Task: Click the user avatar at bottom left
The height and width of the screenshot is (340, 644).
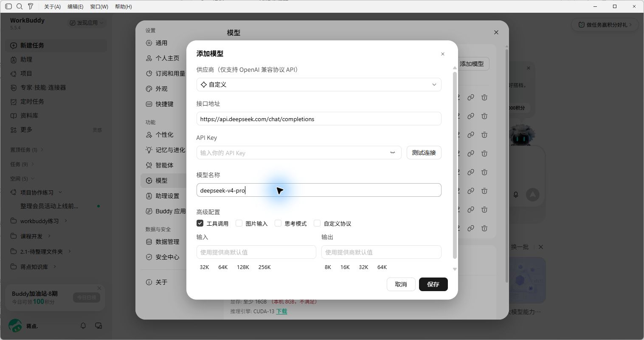Action: 15,326
